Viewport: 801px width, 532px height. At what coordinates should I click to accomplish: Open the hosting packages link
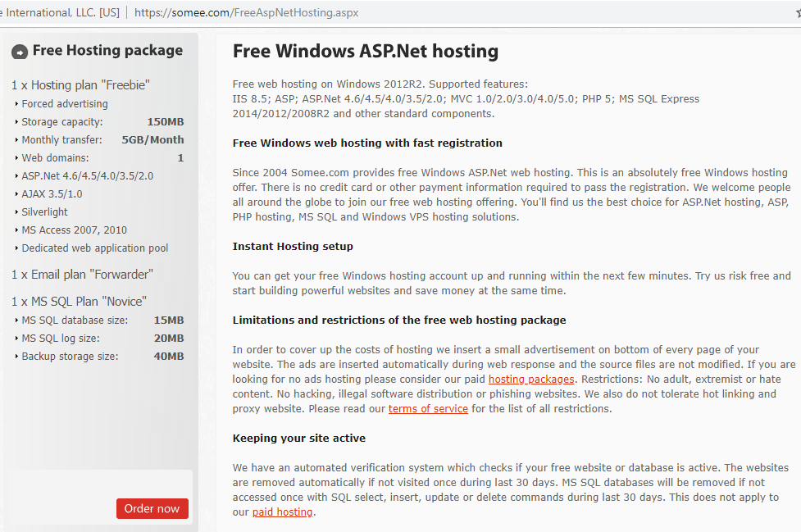pyautogui.click(x=531, y=379)
